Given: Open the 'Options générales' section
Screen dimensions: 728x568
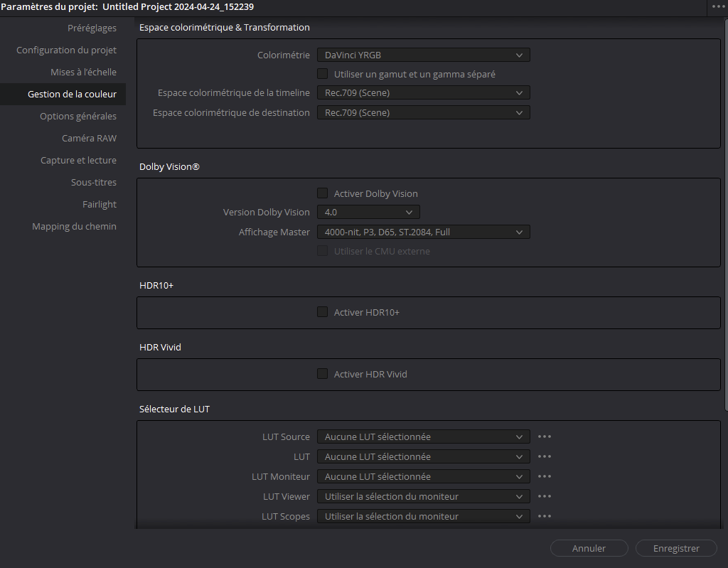Looking at the screenshot, I should [78, 116].
